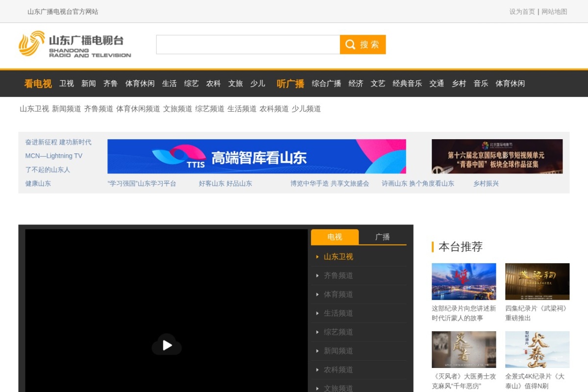588x392 pixels.
Task: Open 音乐 in the radio navigation
Action: (481, 84)
